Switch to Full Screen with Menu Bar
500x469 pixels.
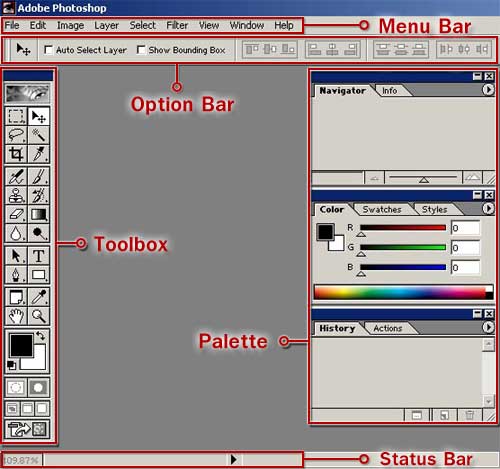tap(27, 409)
